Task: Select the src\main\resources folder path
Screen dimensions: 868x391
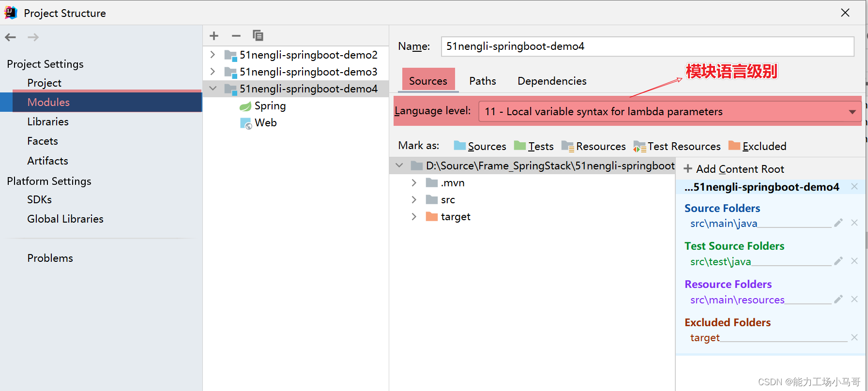Action: pos(737,300)
